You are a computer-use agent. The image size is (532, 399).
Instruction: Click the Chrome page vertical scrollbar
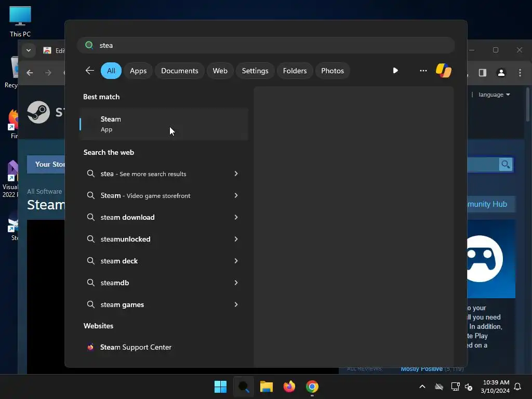tap(528, 104)
